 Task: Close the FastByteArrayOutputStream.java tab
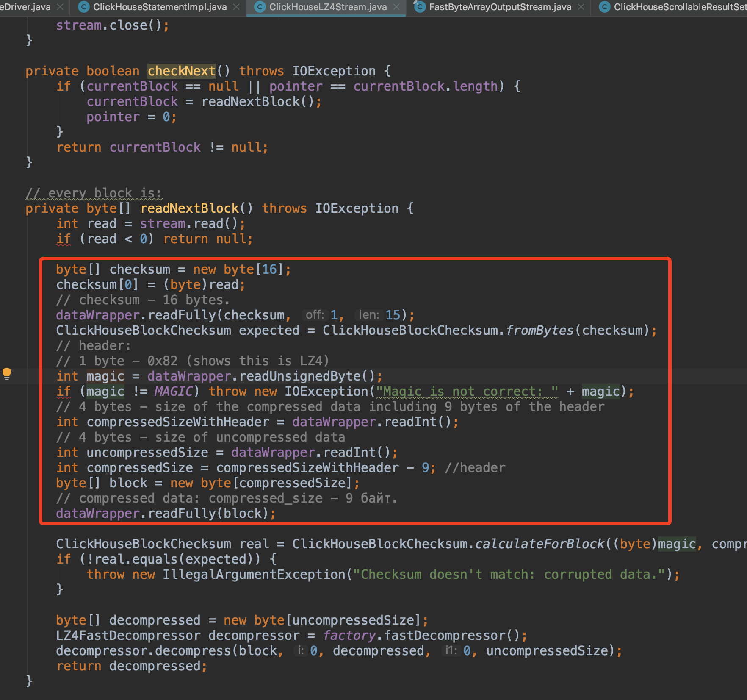(x=582, y=7)
